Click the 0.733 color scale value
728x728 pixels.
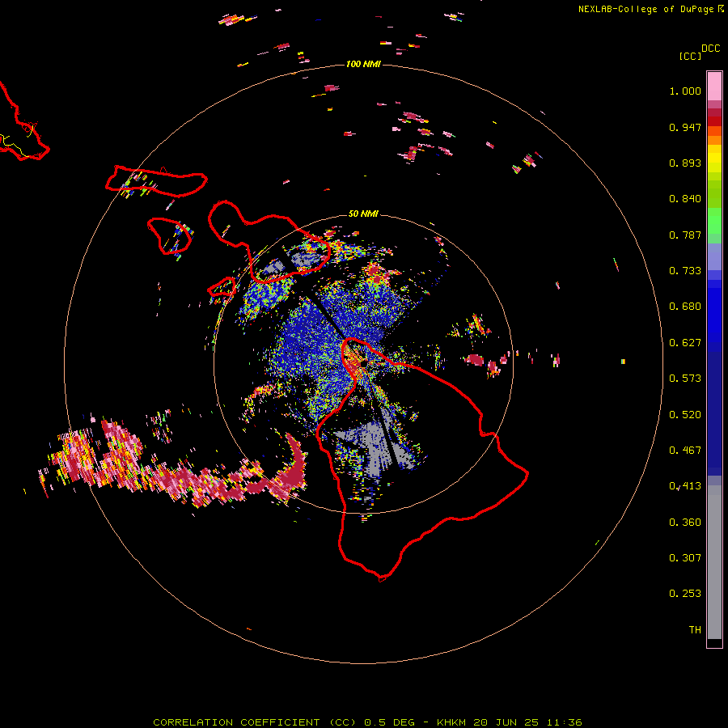[x=685, y=271]
